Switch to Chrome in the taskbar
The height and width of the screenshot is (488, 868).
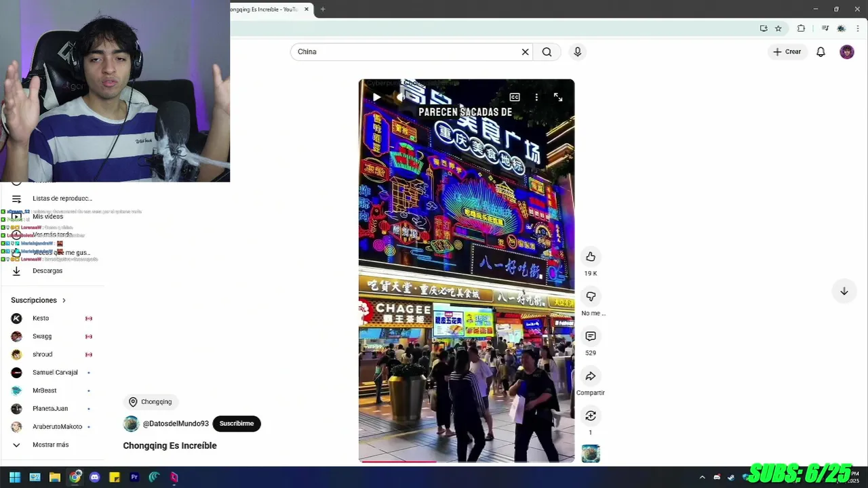click(x=75, y=477)
